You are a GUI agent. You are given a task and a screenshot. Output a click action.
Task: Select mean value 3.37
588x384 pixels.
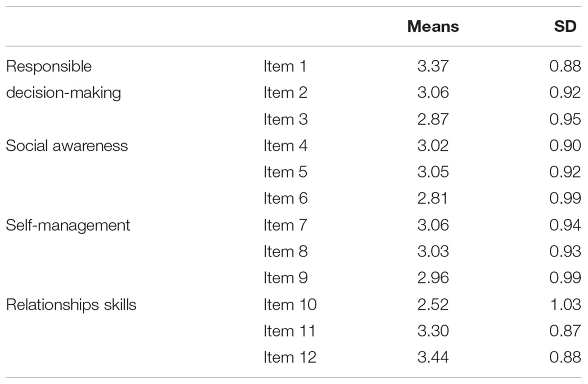(x=433, y=67)
